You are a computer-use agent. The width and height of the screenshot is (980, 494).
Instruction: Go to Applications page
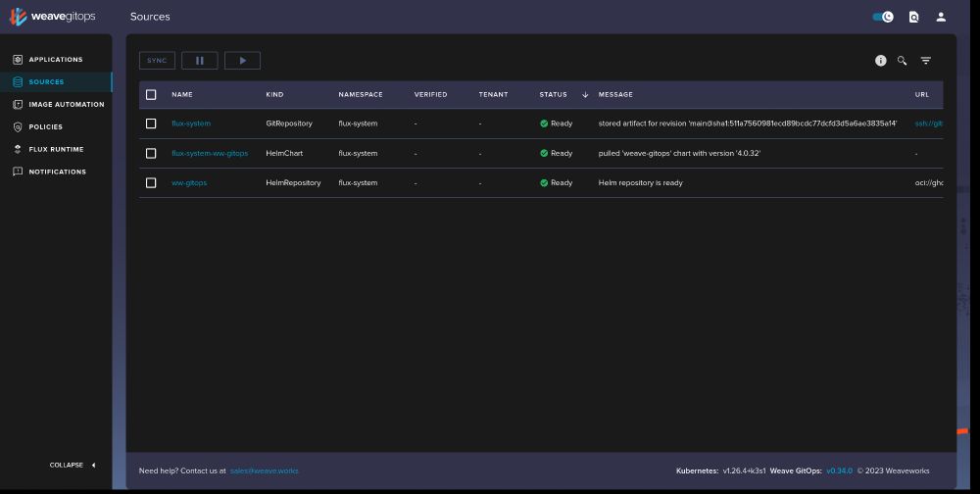tap(56, 60)
